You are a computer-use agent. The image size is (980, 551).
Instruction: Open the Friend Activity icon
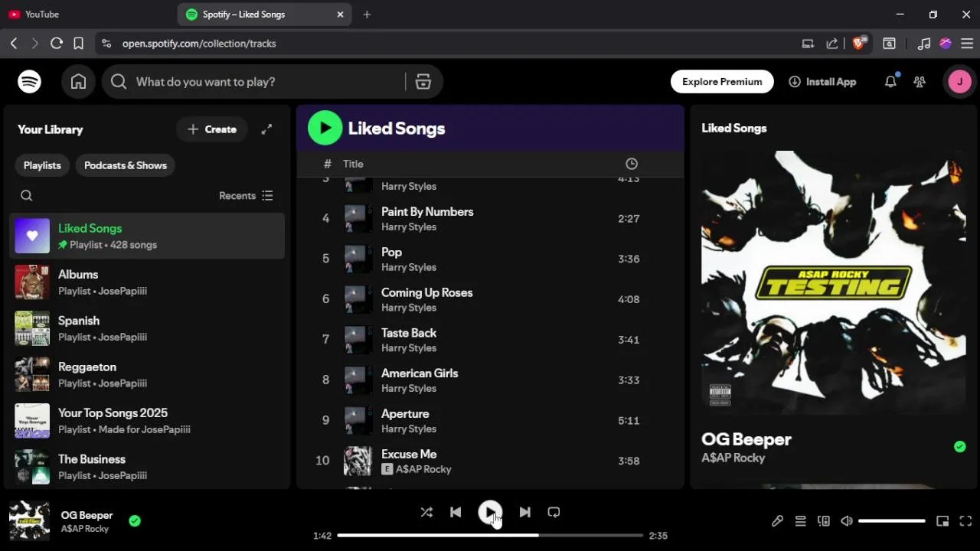[920, 82]
